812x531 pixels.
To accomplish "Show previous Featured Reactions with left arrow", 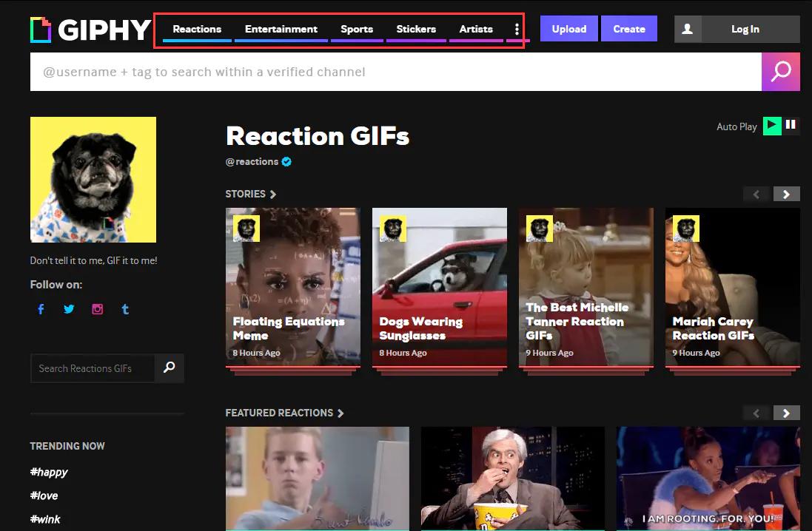I will tap(756, 413).
